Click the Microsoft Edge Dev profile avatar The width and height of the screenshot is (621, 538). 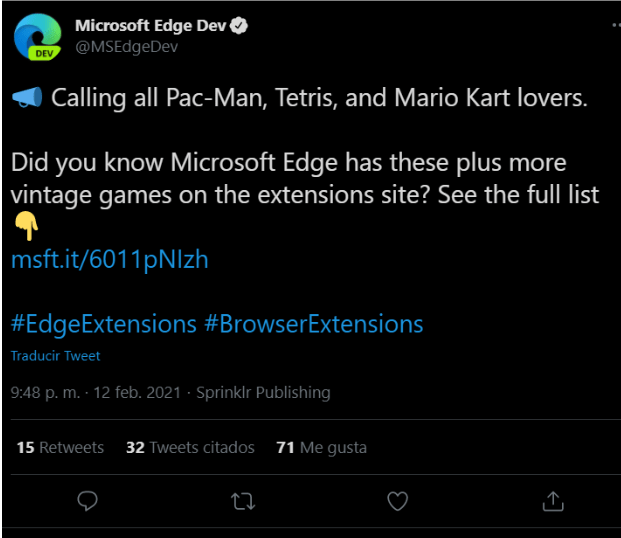[37, 37]
